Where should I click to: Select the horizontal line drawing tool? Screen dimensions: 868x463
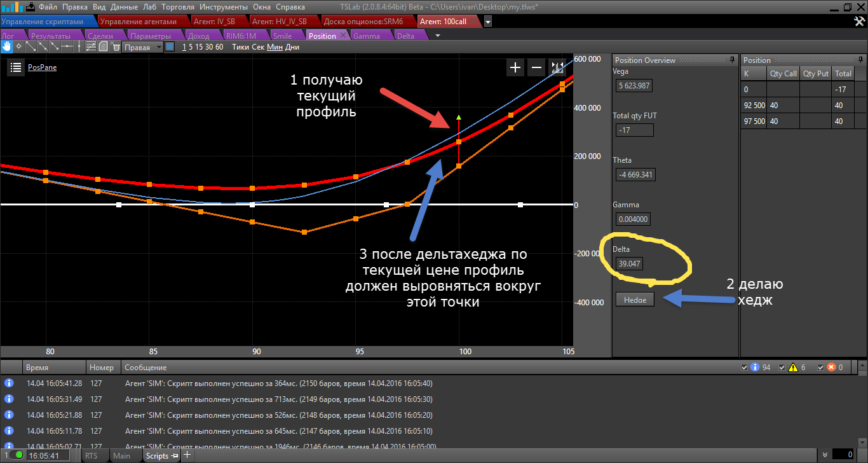coord(66,46)
